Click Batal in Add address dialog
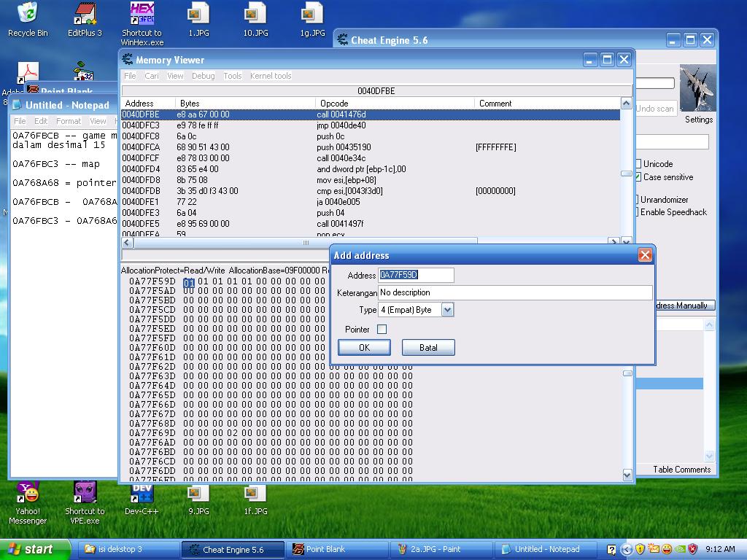The height and width of the screenshot is (560, 747). [x=428, y=348]
